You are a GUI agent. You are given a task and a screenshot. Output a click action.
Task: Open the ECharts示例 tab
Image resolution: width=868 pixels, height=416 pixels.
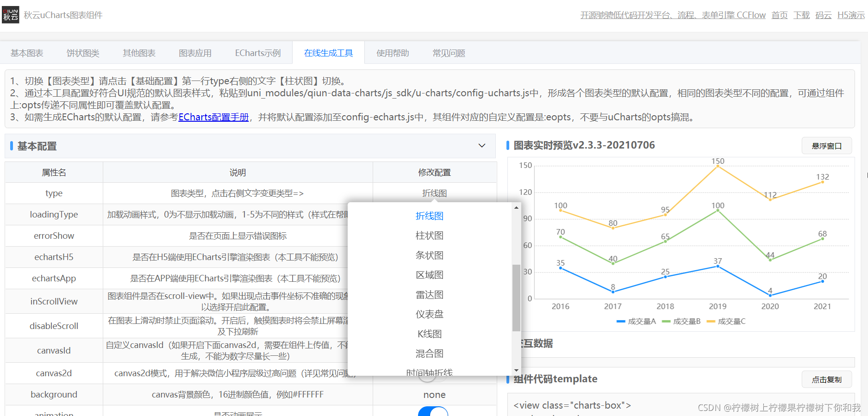(258, 53)
